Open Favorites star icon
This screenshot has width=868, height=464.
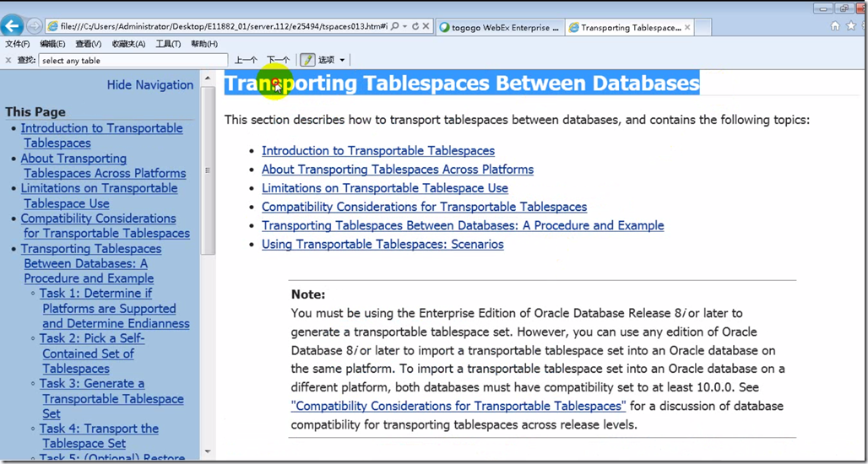click(x=851, y=26)
